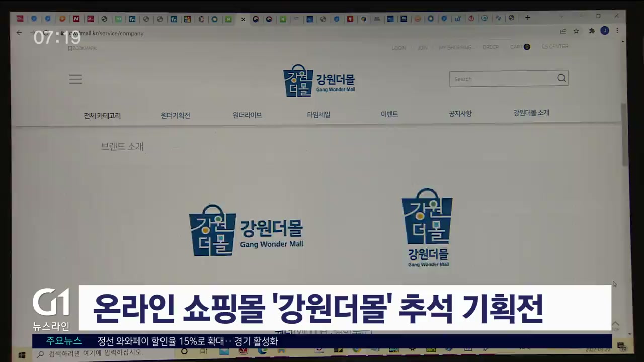The height and width of the screenshot is (362, 644).
Task: Go to the 공지사항 notices page
Action: tap(460, 114)
